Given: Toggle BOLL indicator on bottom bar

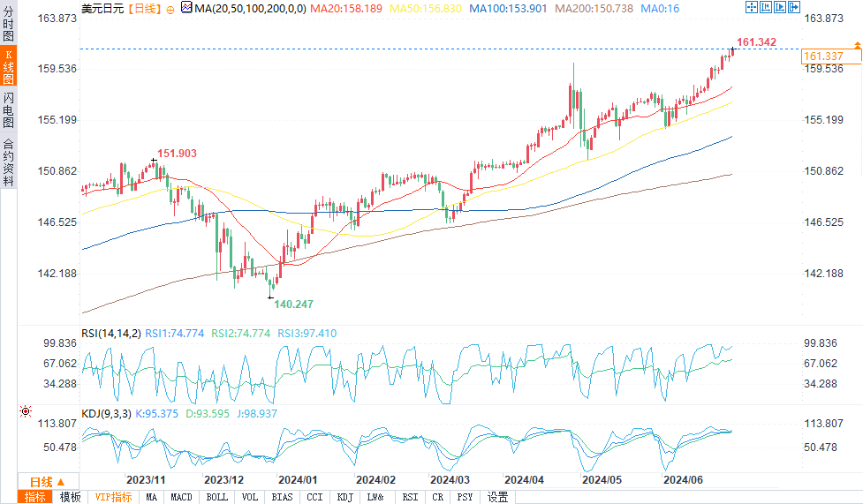Looking at the screenshot, I should (x=216, y=497).
